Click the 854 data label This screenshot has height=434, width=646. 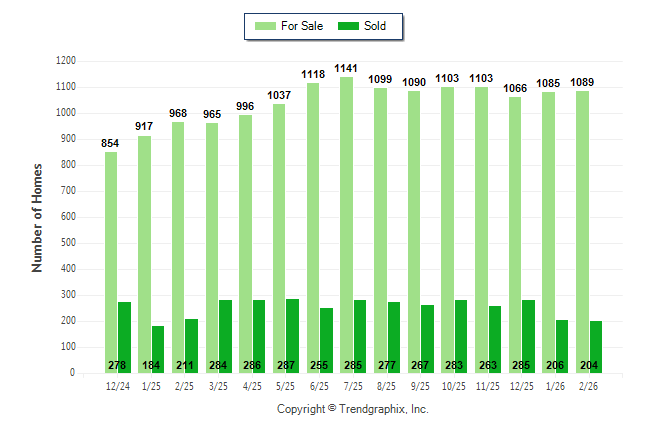(x=111, y=144)
